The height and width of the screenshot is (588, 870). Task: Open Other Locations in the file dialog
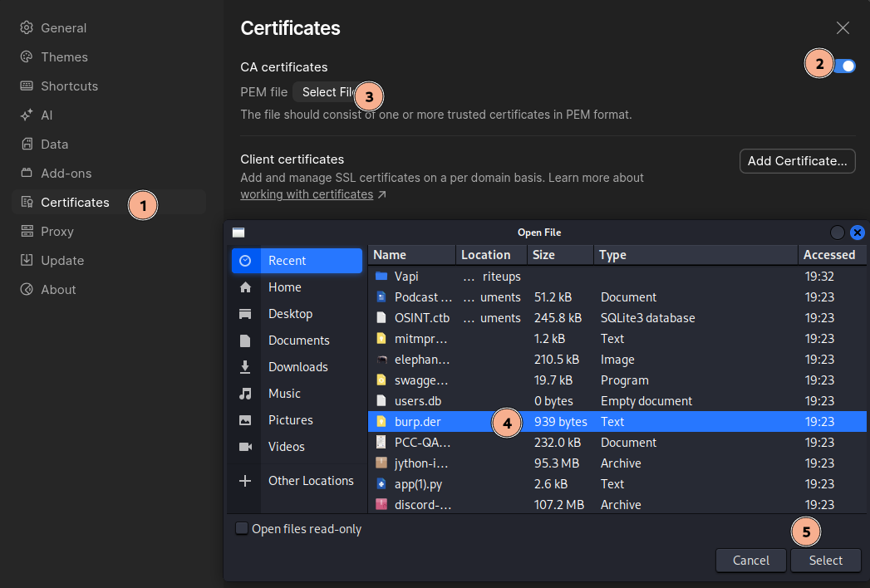coord(297,481)
